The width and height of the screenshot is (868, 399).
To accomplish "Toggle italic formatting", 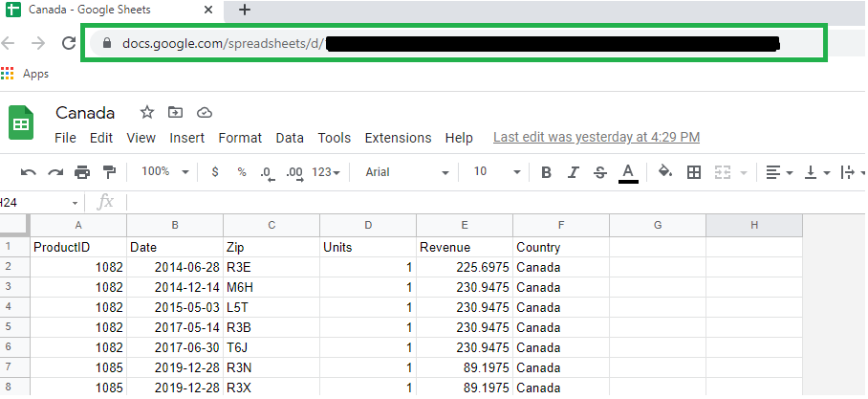I will 574,172.
